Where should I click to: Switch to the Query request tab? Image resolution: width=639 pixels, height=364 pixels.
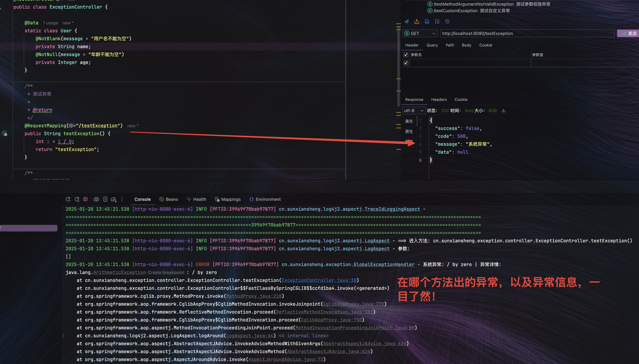(432, 45)
